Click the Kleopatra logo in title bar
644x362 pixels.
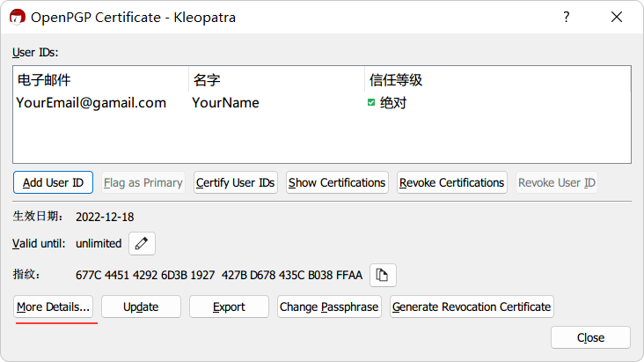coord(18,18)
